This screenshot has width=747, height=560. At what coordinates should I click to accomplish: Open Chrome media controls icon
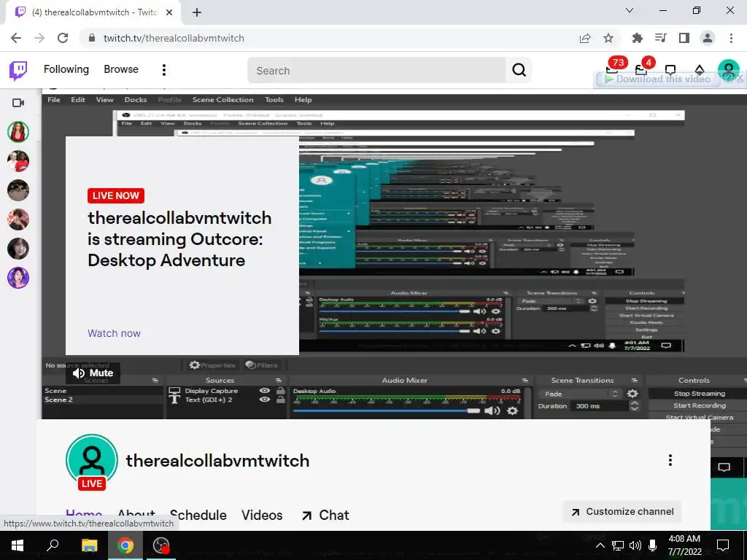pos(661,38)
